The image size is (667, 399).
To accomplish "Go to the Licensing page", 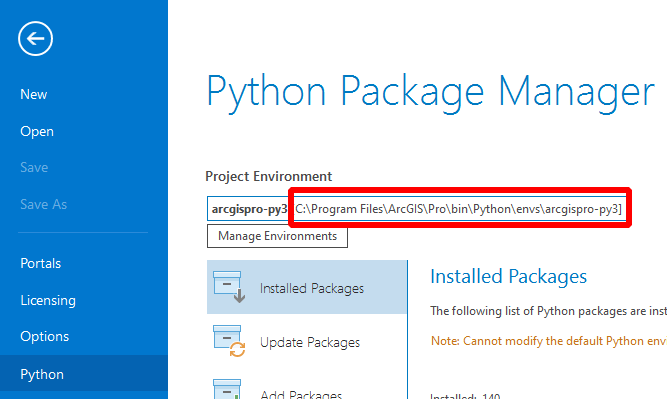I will pyautogui.click(x=48, y=300).
